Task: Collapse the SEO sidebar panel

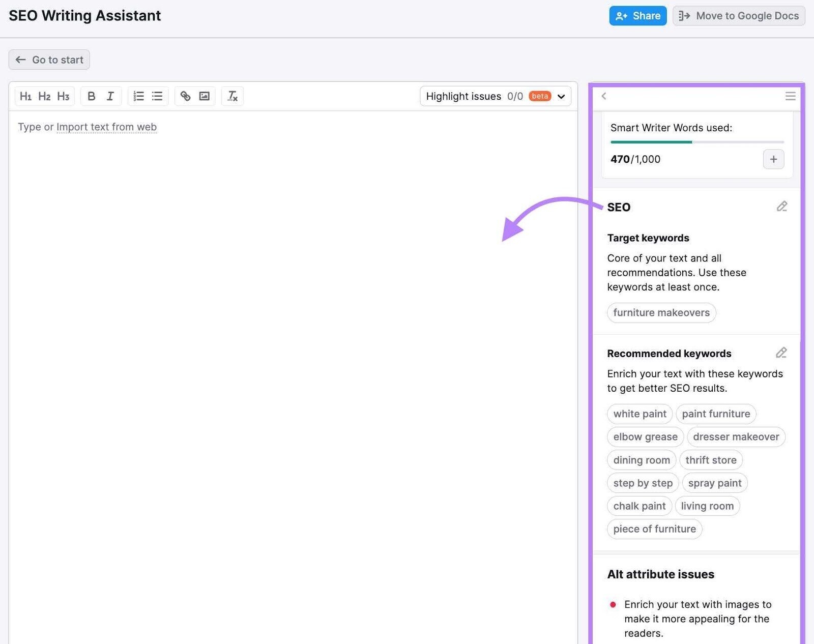Action: (x=604, y=96)
